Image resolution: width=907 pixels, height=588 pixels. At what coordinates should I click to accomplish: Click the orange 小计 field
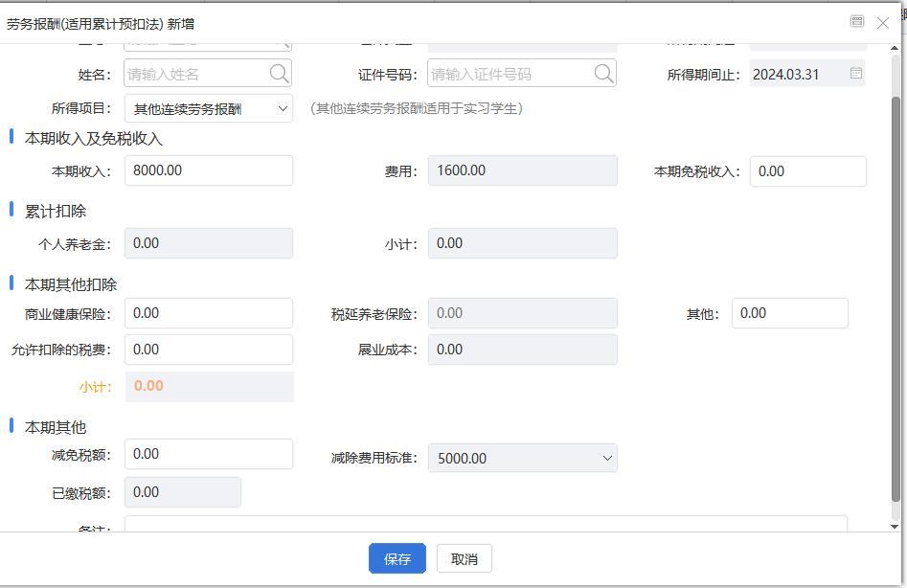[x=210, y=386]
